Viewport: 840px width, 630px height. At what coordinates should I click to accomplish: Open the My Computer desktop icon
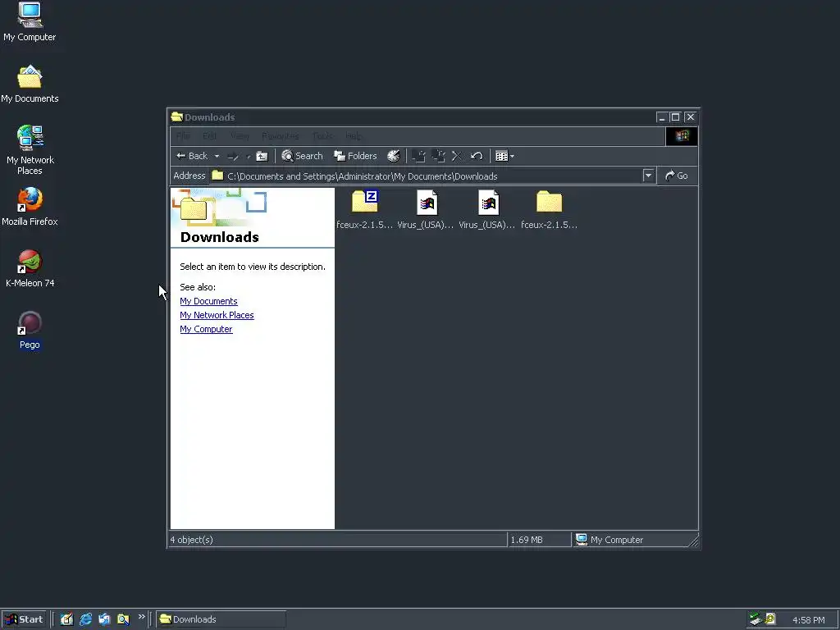pos(30,22)
